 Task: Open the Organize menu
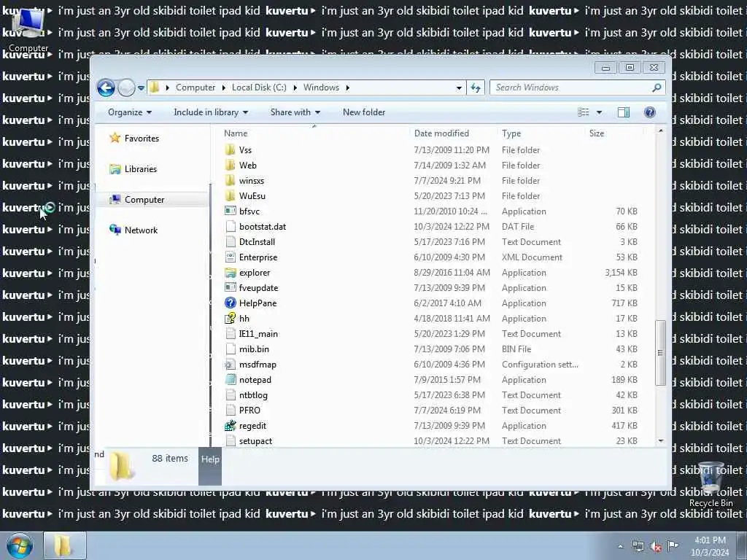(x=130, y=112)
